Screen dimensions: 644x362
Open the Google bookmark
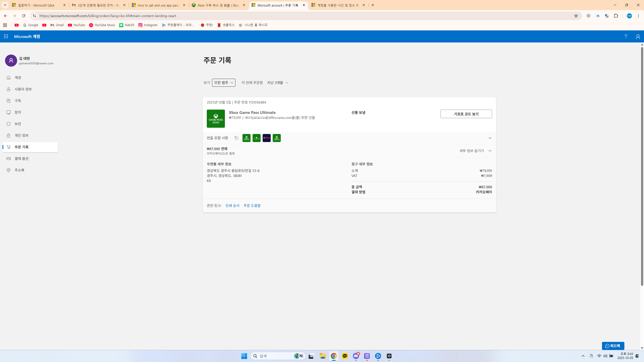[31, 25]
